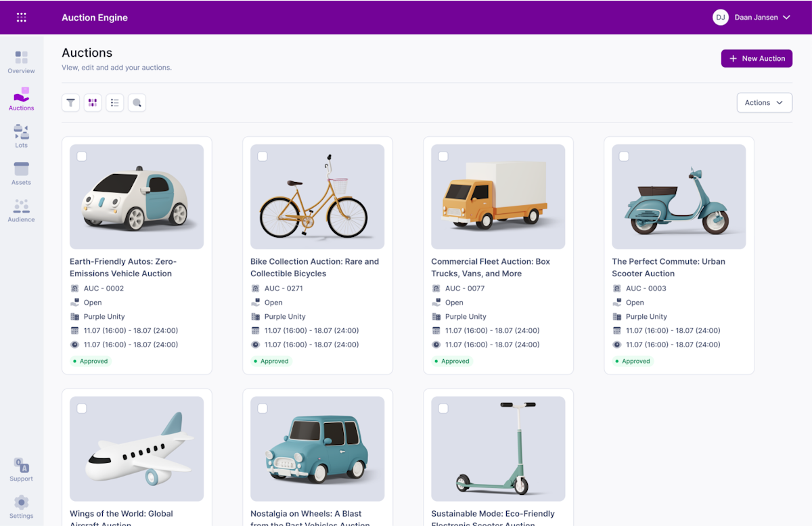Click the airplane auction thumbnail image
812x526 pixels.
click(x=137, y=448)
